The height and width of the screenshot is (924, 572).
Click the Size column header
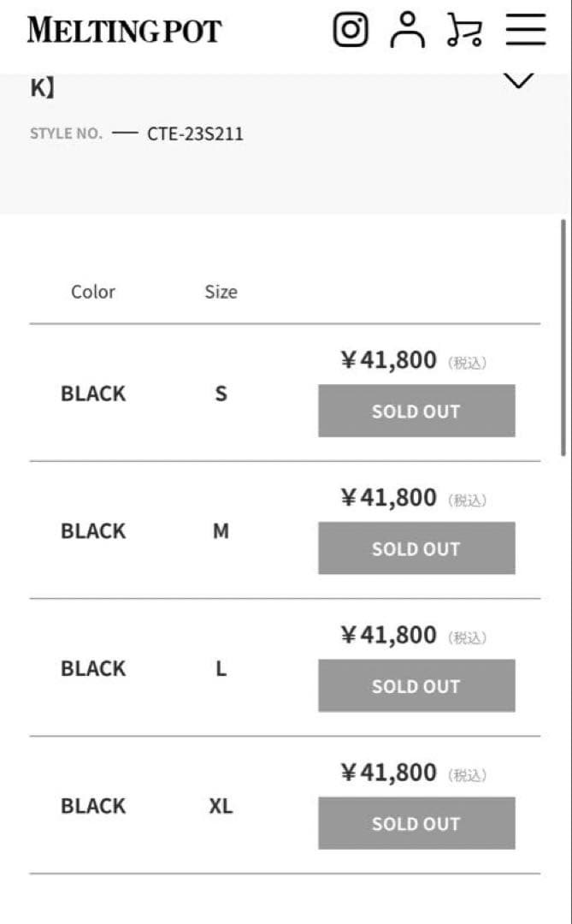coord(221,292)
